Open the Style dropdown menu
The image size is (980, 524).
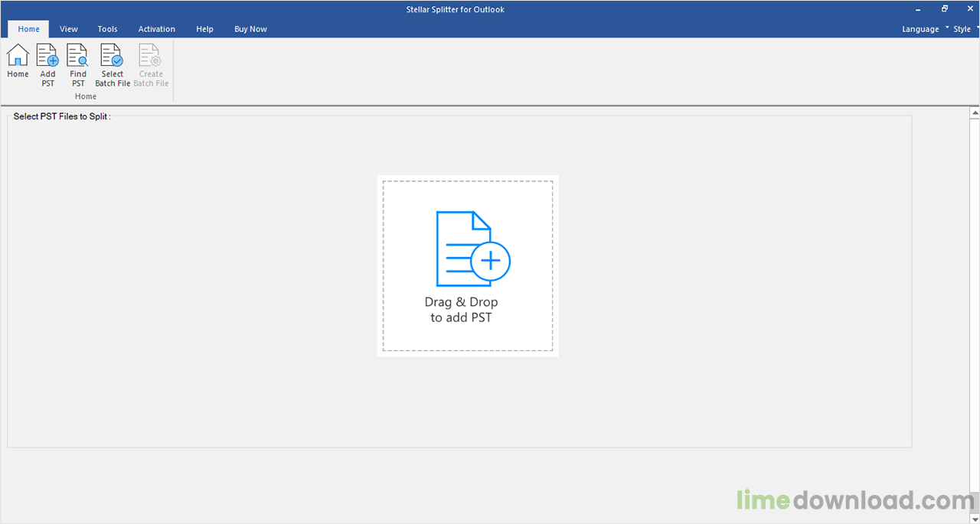pyautogui.click(x=965, y=29)
